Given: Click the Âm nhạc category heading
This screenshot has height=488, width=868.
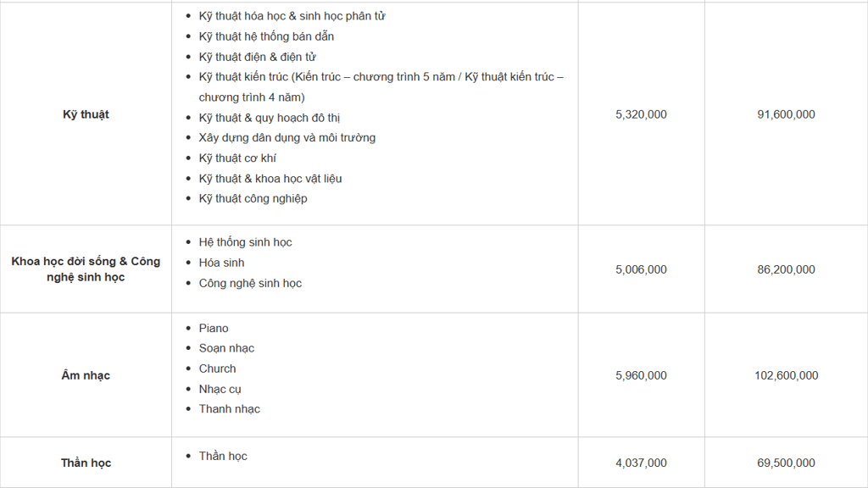Looking at the screenshot, I should [x=86, y=375].
